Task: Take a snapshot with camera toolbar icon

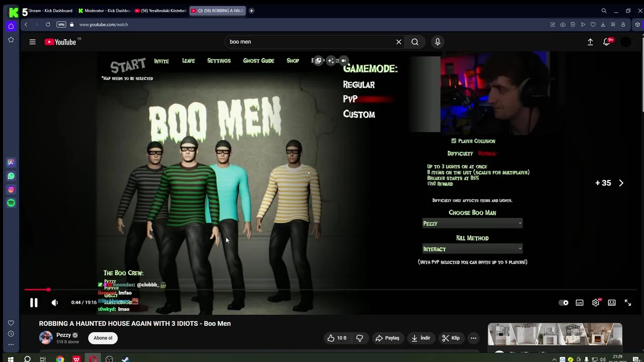Action: click(562, 24)
